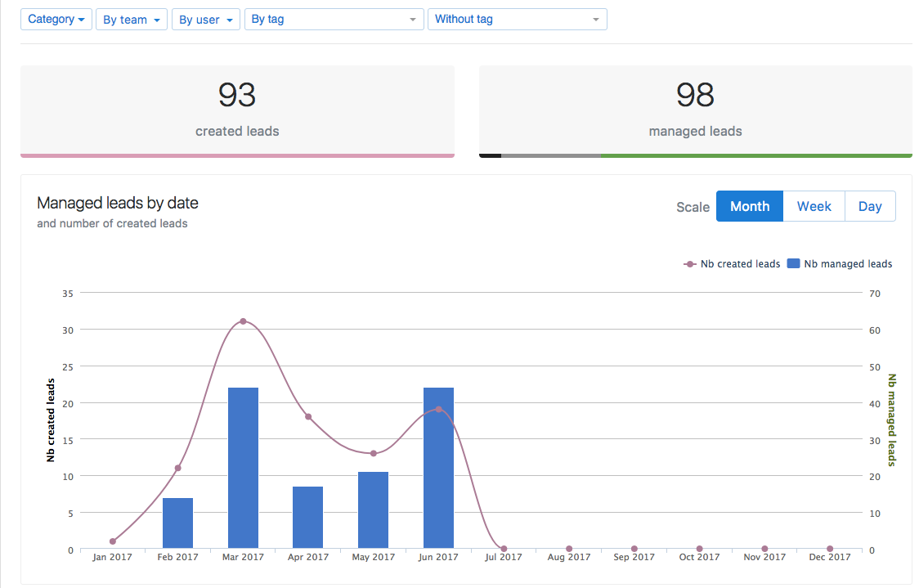Image resolution: width=919 pixels, height=588 pixels.
Task: Set chart scale to Day
Action: (869, 206)
